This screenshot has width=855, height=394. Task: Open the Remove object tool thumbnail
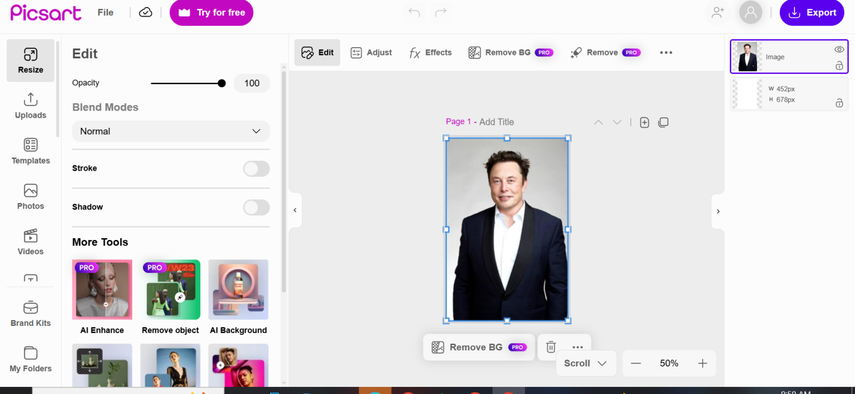[170, 289]
